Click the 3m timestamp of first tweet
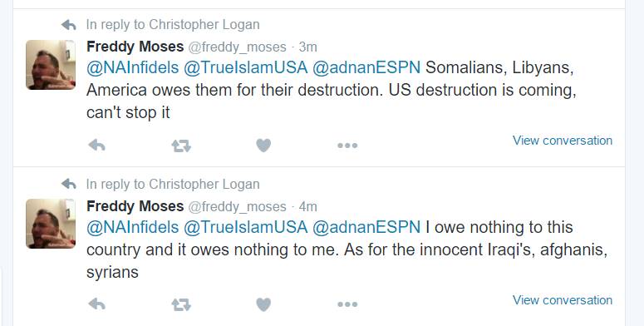Image resolution: width=644 pixels, height=326 pixels. pos(308,47)
